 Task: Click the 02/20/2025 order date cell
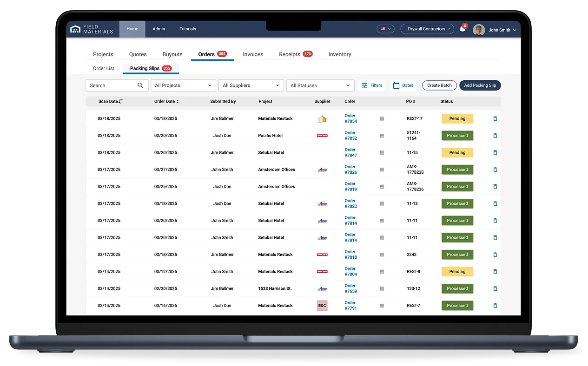click(x=165, y=289)
